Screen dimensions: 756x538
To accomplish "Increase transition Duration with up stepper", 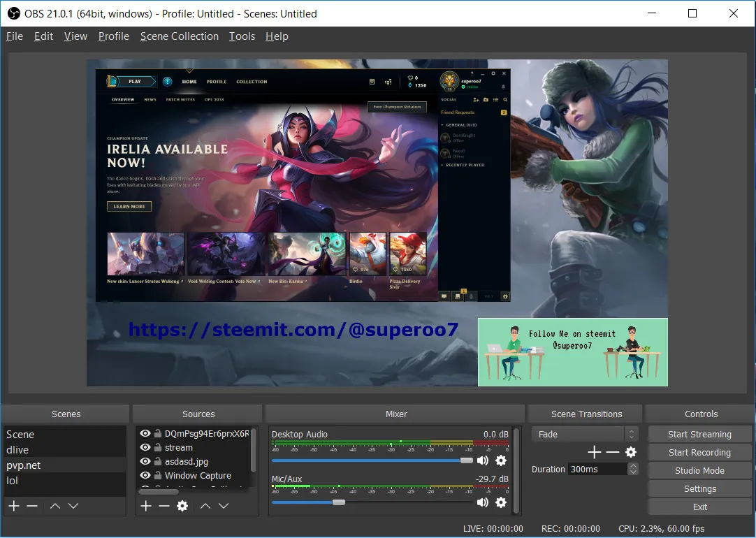I will pyautogui.click(x=633, y=466).
